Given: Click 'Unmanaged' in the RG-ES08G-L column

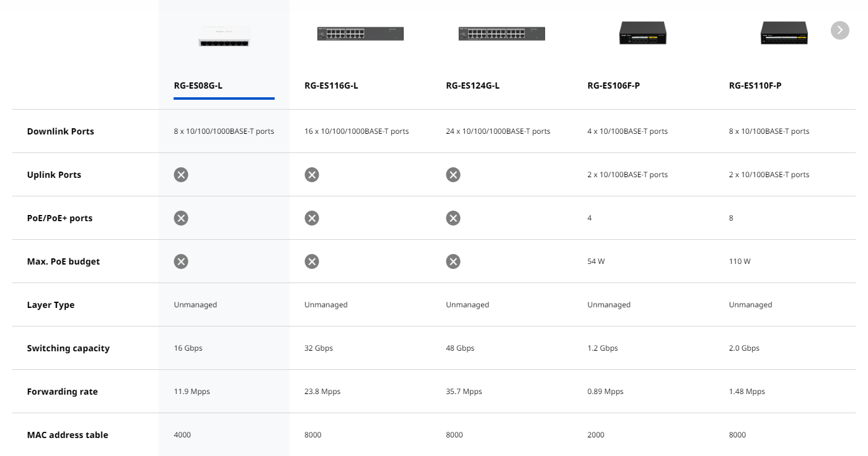Looking at the screenshot, I should [195, 305].
